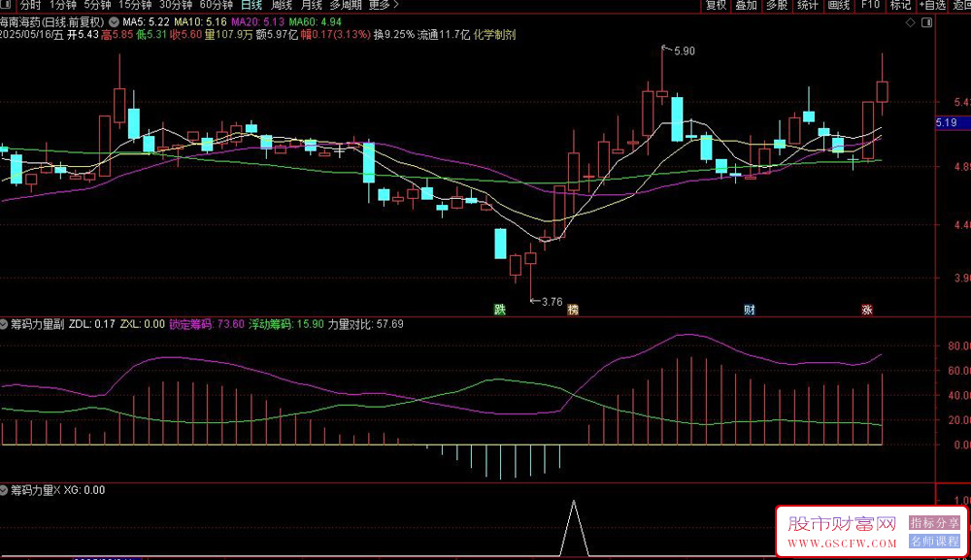The width and height of the screenshot is (971, 560).
Task: Click the 财 marker below the chart
Action: click(750, 310)
